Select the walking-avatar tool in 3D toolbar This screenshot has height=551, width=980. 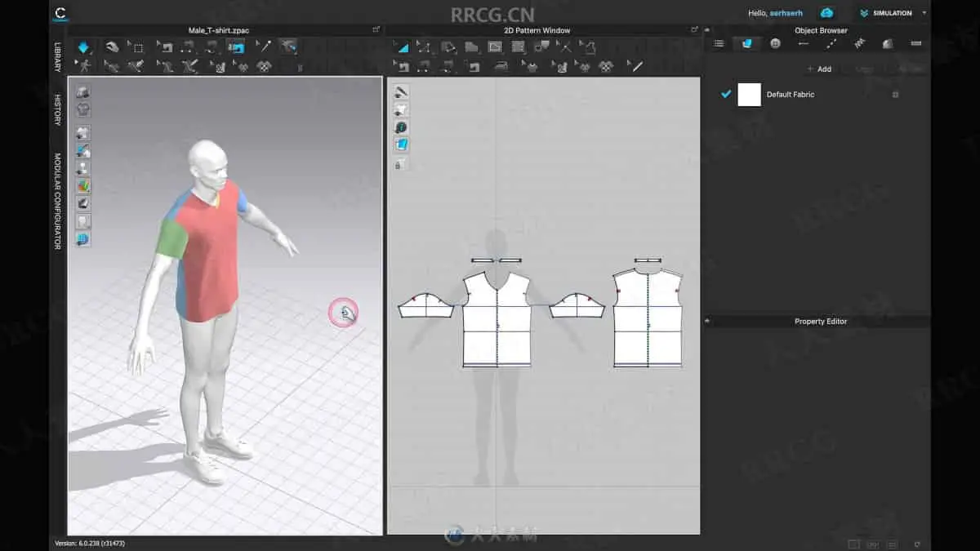click(84, 67)
